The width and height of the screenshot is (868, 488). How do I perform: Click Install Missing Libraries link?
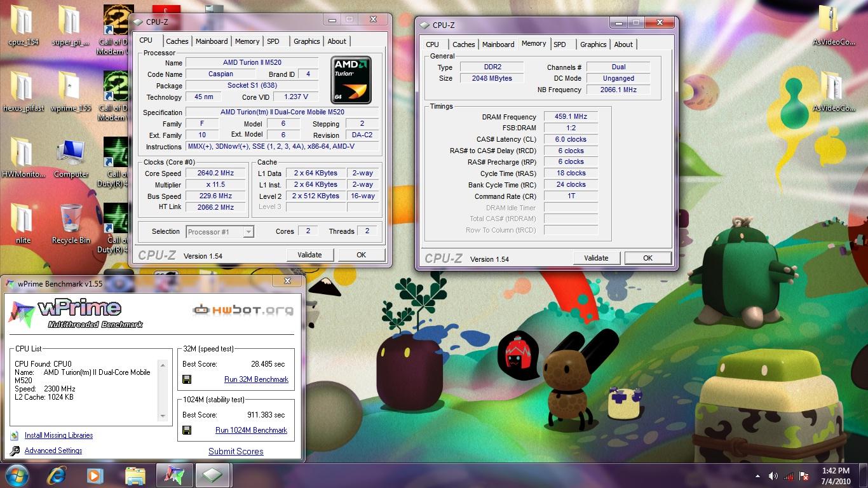coord(58,436)
